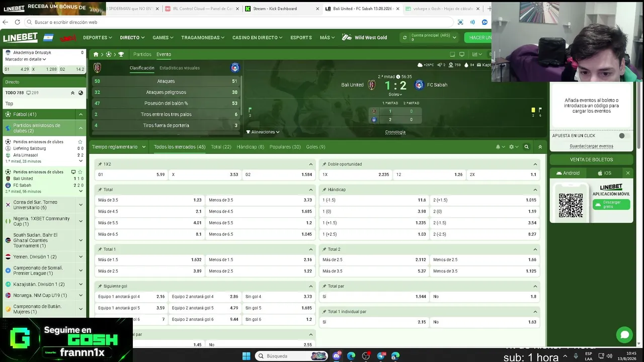Click the TODO 788 events filter
The height and width of the screenshot is (362, 644).
(14, 93)
